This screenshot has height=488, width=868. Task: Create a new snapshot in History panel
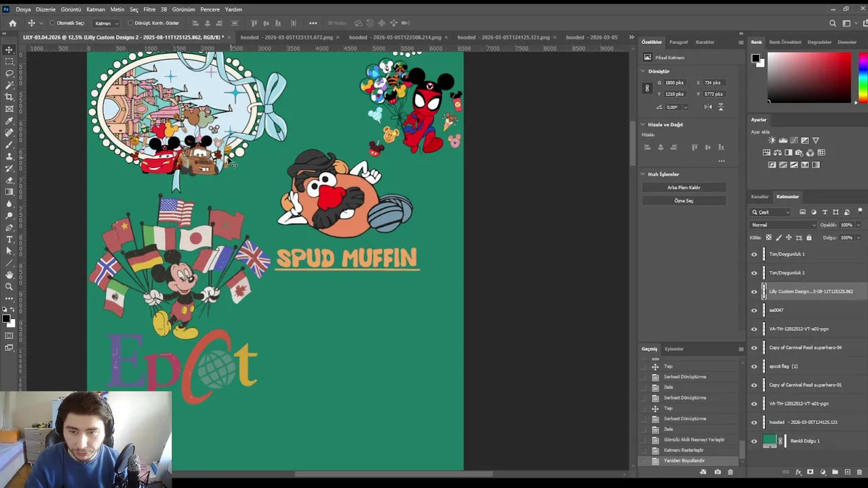tap(717, 472)
